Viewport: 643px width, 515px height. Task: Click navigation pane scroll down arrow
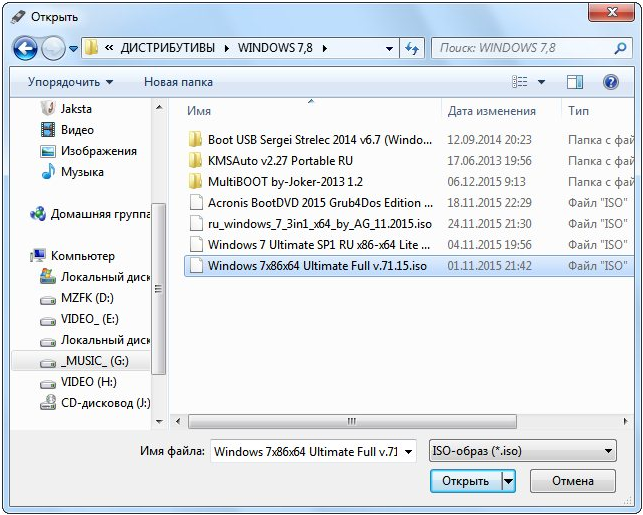pos(159,422)
